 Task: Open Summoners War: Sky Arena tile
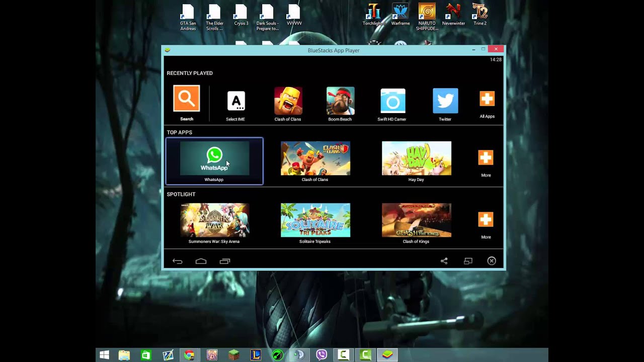tap(215, 220)
